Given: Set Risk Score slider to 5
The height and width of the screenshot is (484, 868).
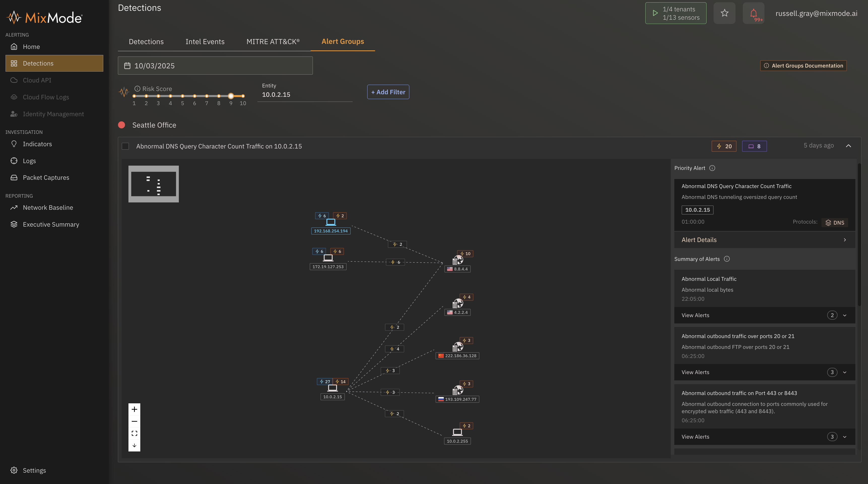Looking at the screenshot, I should click(x=182, y=96).
